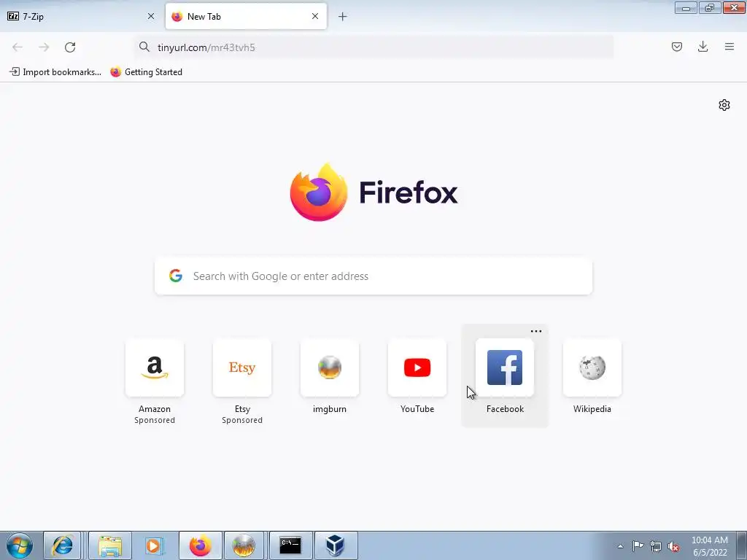The height and width of the screenshot is (560, 747).
Task: Click Show desktop strip at taskbar end
Action: (742, 545)
